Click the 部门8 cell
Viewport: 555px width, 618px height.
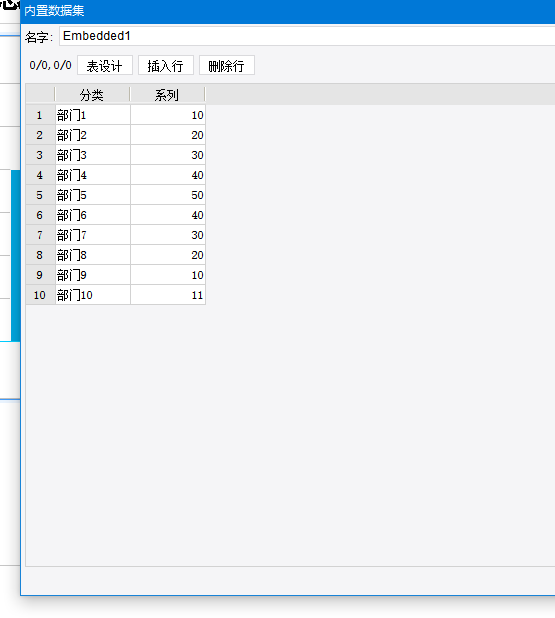(x=93, y=255)
